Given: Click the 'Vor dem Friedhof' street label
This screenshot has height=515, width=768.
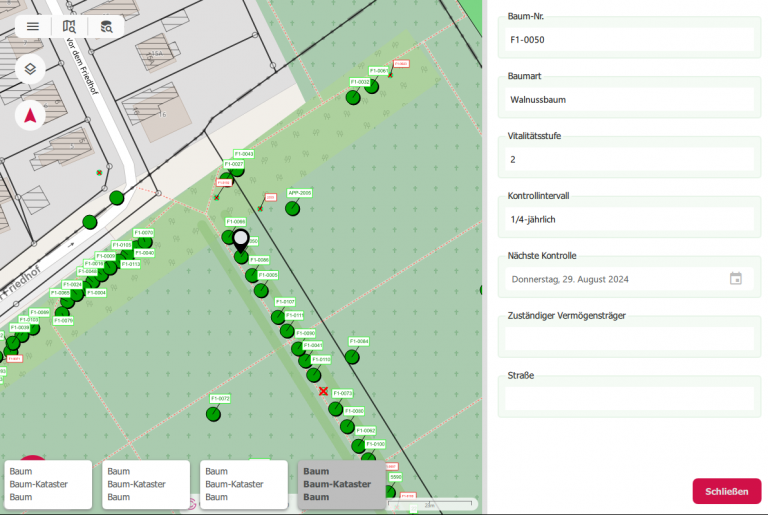Looking at the screenshot, I should [82, 66].
